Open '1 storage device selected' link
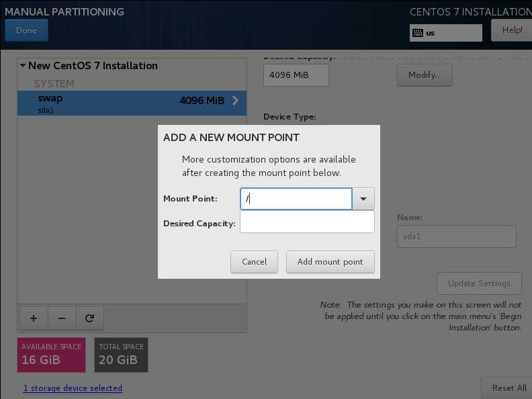Image resolution: width=532 pixels, height=399 pixels. [73, 388]
